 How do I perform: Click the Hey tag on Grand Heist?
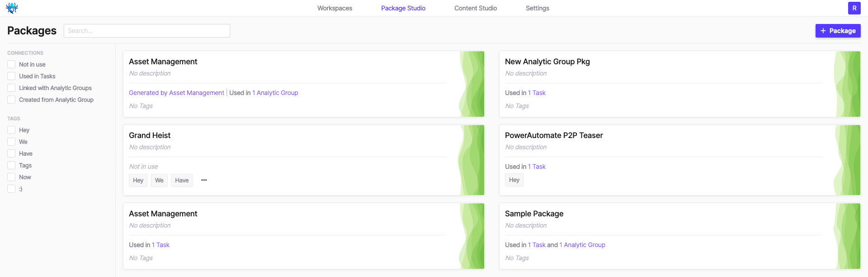[138, 180]
